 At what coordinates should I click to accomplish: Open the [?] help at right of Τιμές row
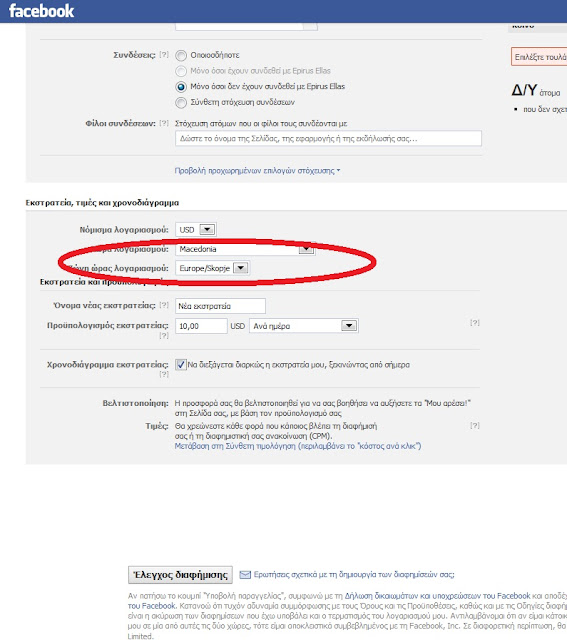pos(474,425)
